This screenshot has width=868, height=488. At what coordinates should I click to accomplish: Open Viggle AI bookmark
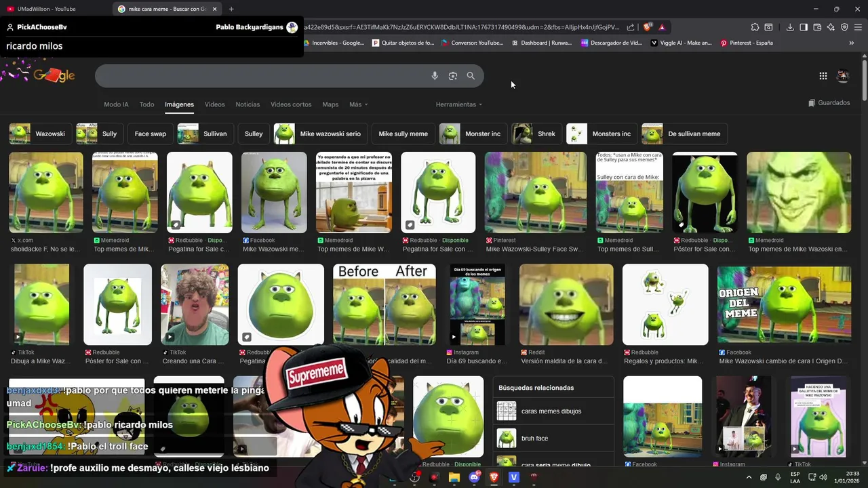pos(681,43)
